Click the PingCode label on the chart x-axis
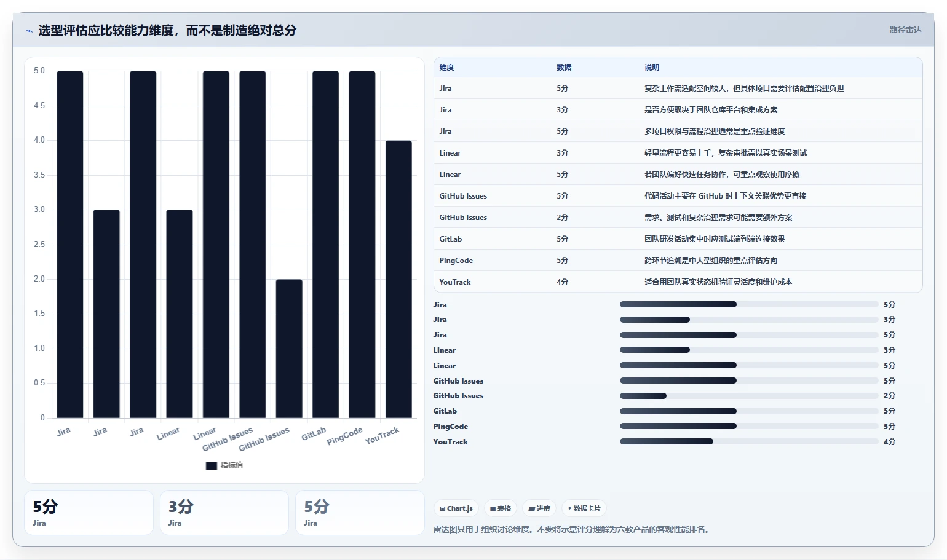Viewport: 947px width, 560px height. [x=344, y=436]
